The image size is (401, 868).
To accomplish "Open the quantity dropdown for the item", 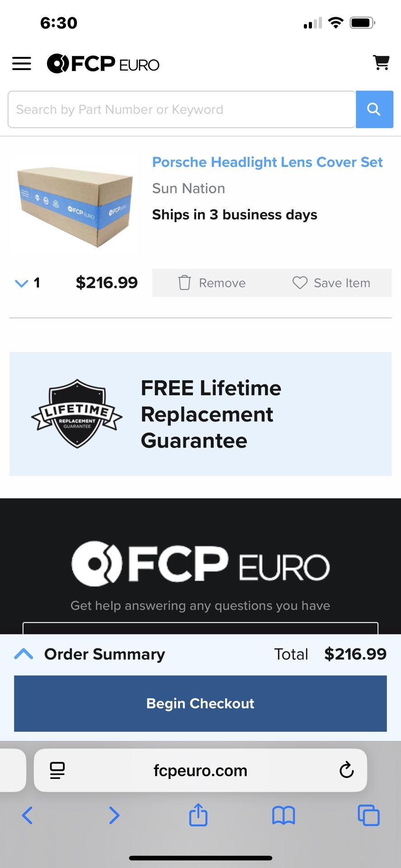I will point(27,283).
